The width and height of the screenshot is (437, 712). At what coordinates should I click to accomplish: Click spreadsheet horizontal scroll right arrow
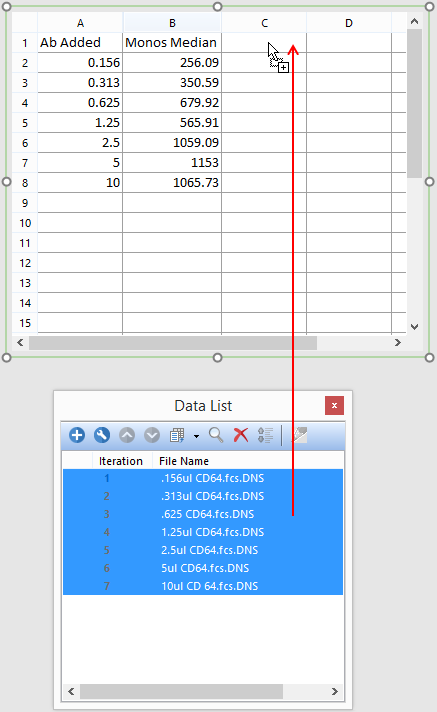(x=398, y=343)
